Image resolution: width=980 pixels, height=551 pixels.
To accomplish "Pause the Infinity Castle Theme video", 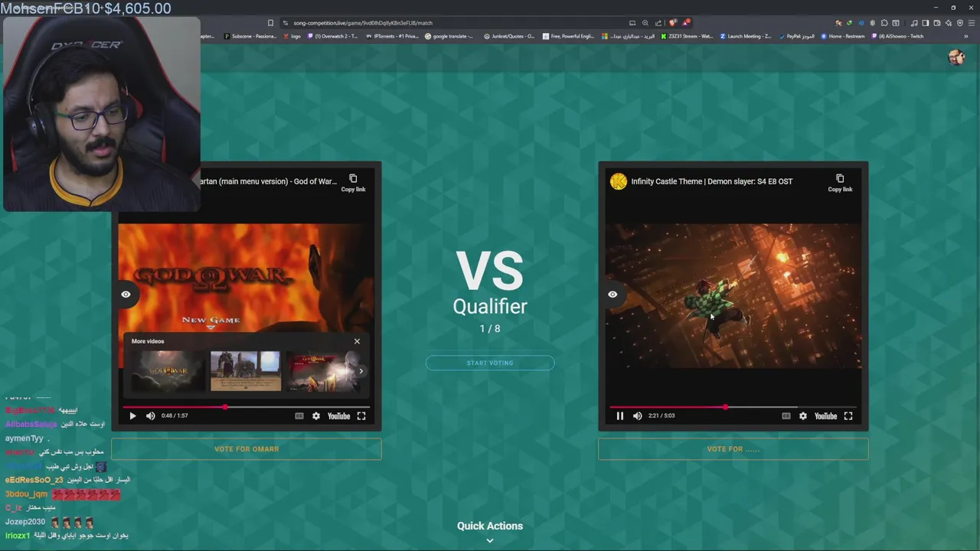I will (x=620, y=416).
